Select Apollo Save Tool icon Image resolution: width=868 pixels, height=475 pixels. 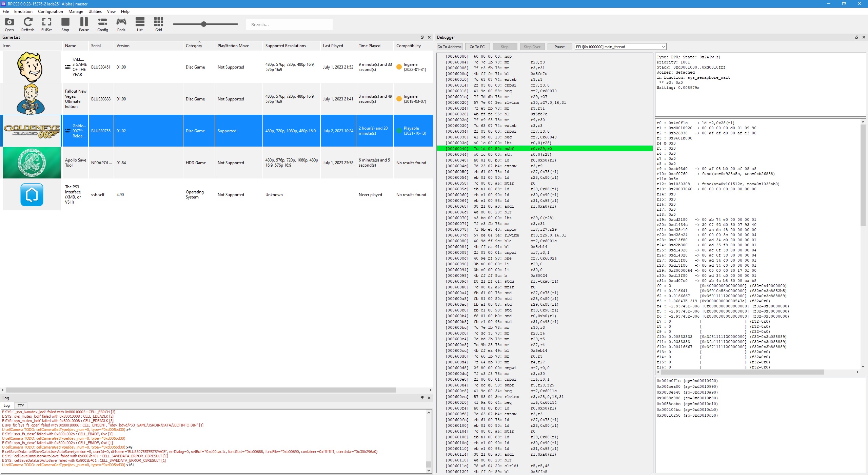click(32, 163)
